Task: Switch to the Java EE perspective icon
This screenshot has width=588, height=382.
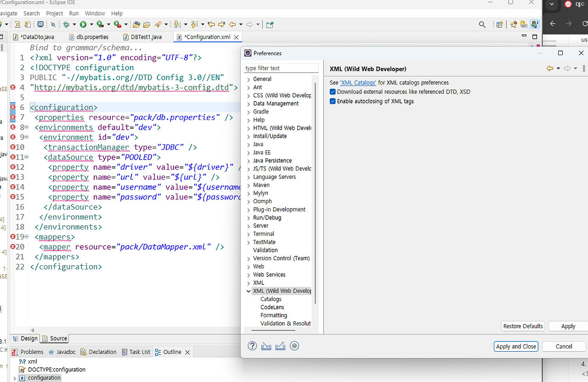Action: click(514, 25)
